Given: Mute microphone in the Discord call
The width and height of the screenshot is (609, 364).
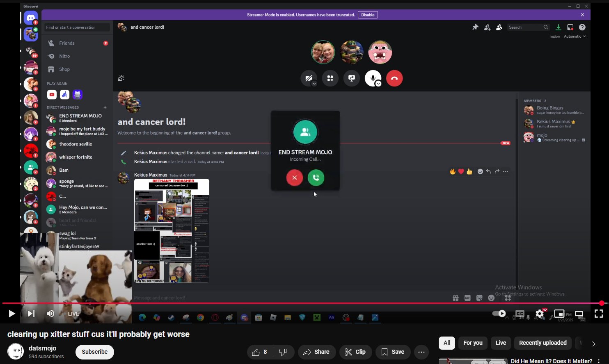Looking at the screenshot, I should coord(372,78).
